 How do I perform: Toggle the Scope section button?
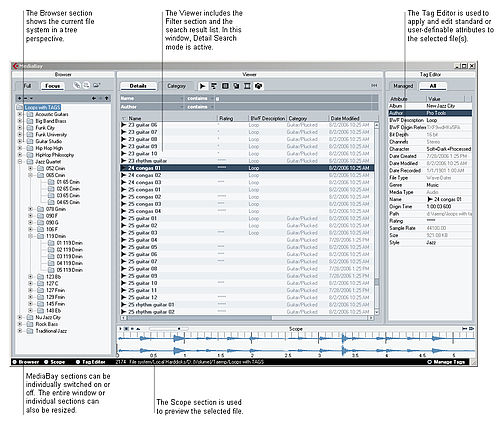coord(55,362)
